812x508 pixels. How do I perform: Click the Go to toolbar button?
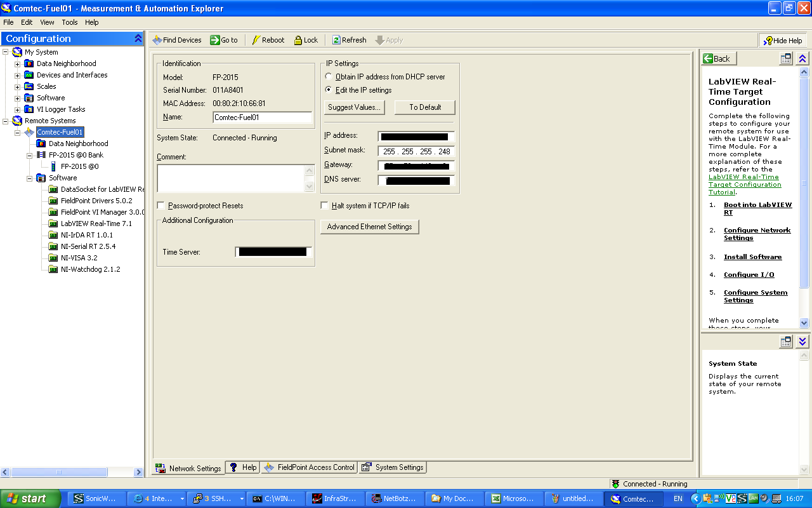pyautogui.click(x=224, y=40)
